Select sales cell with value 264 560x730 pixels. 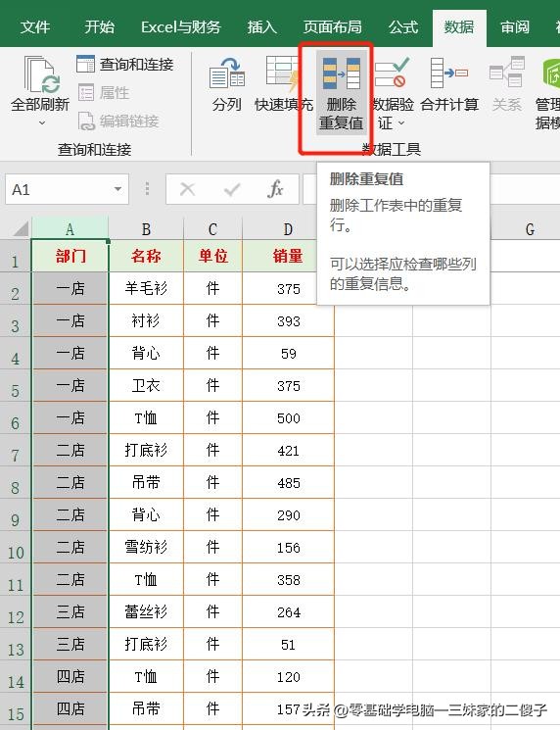[289, 611]
